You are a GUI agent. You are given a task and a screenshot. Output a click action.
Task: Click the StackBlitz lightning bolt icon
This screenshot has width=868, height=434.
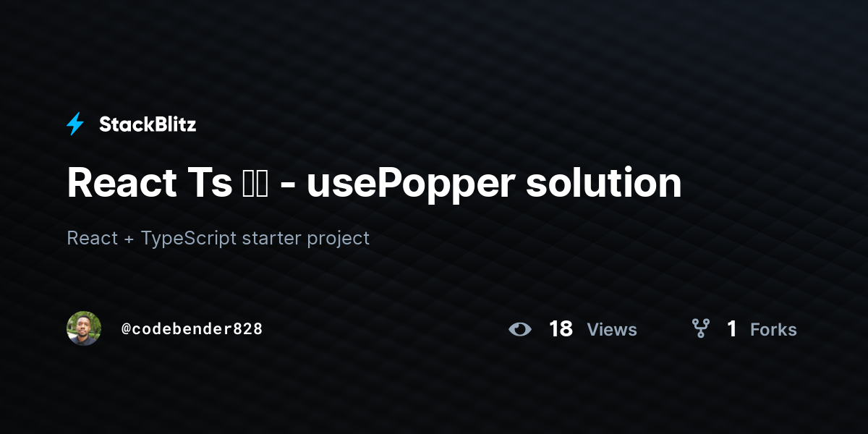[x=75, y=124]
